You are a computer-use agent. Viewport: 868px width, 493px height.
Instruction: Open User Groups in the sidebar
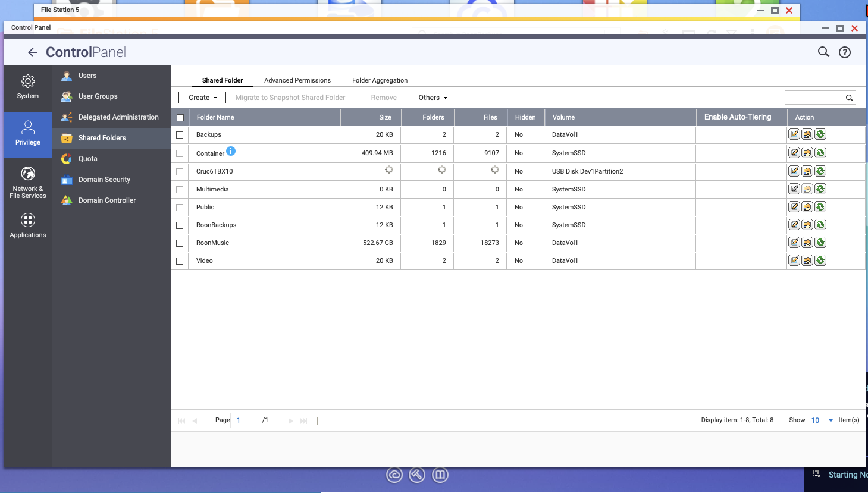click(111, 96)
